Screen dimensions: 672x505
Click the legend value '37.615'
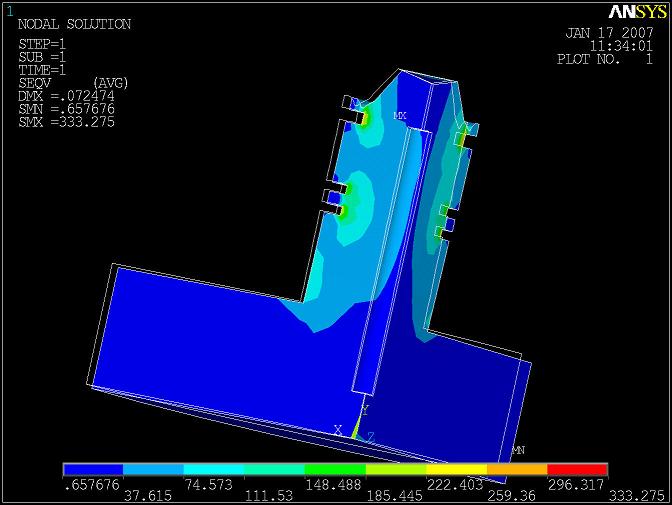pyautogui.click(x=148, y=496)
